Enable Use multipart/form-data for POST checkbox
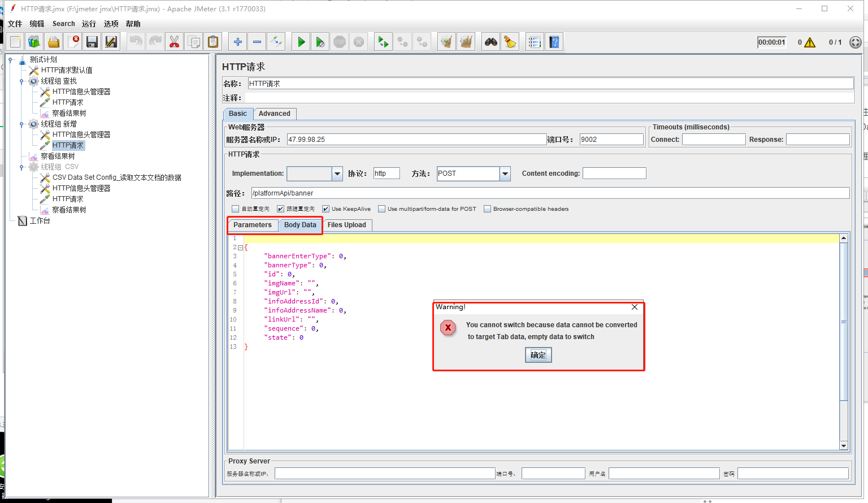 point(381,209)
